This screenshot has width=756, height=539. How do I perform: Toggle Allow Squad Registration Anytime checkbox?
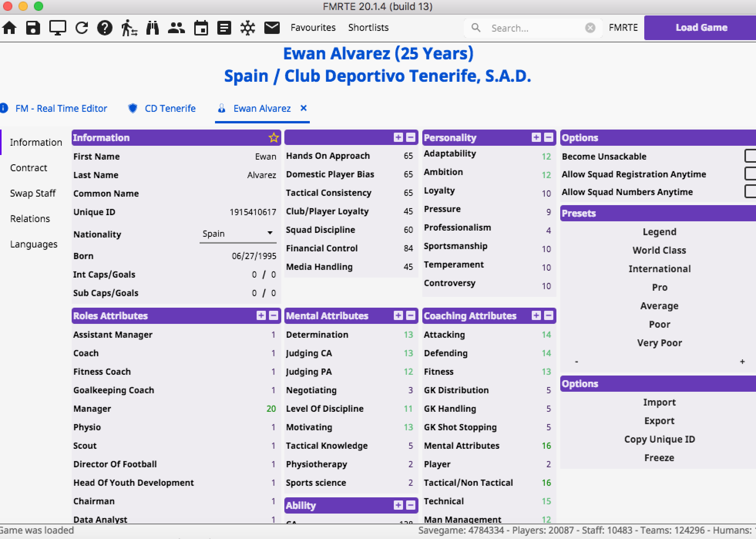[x=750, y=174]
